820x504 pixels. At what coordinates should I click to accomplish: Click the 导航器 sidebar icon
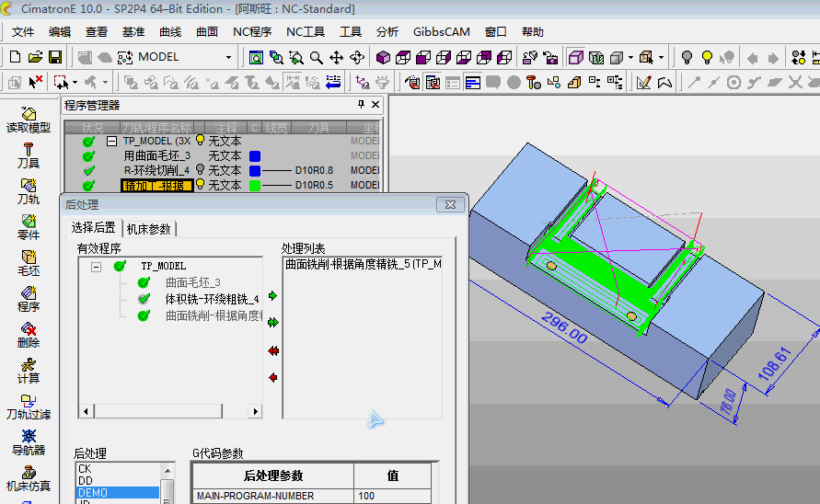pos(29,442)
